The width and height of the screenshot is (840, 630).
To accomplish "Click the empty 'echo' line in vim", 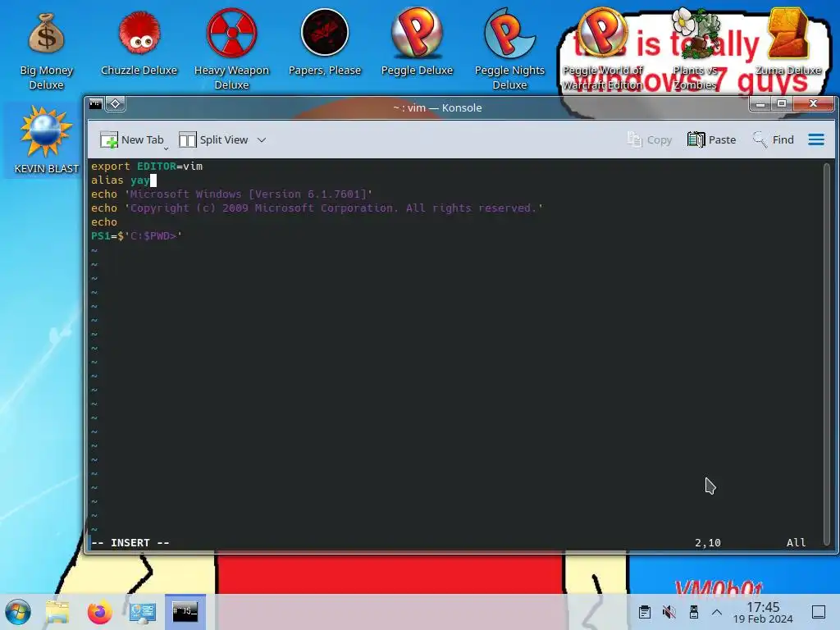I will click(104, 221).
